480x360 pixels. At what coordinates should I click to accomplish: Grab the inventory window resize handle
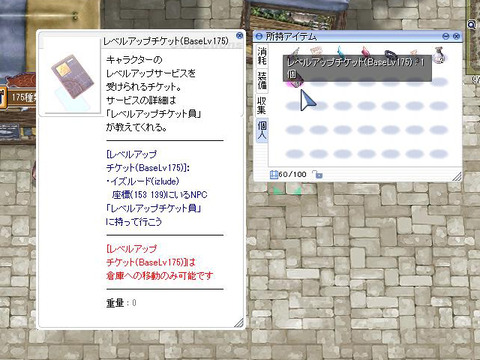[x=457, y=176]
